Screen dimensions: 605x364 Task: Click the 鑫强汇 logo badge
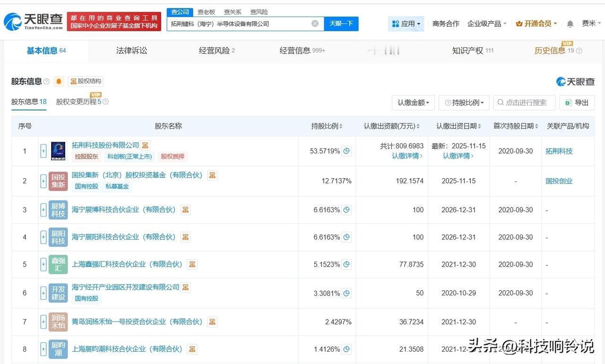click(58, 264)
